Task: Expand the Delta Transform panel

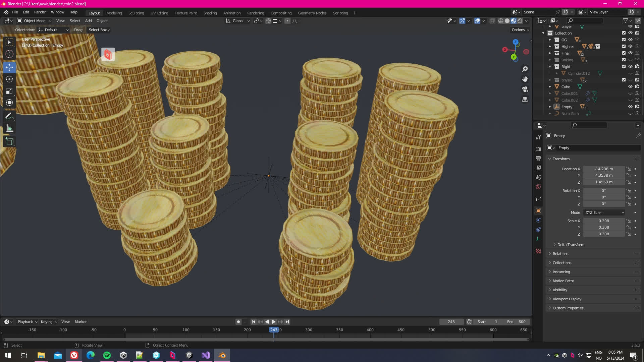Action: click(571, 245)
